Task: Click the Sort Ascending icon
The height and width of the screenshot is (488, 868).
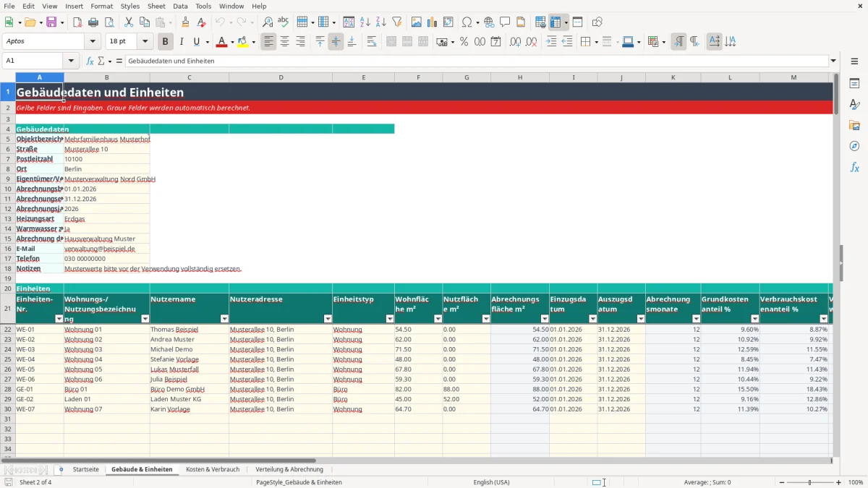Action: click(365, 22)
